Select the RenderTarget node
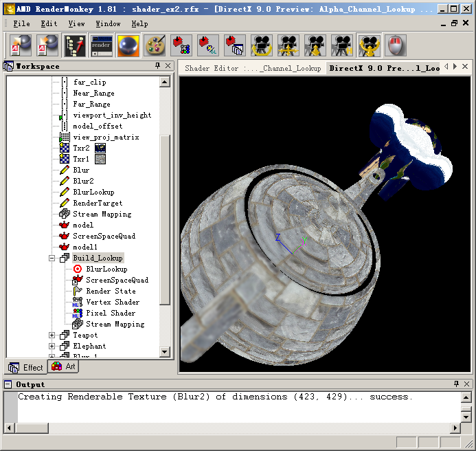476x451 pixels. (x=98, y=203)
